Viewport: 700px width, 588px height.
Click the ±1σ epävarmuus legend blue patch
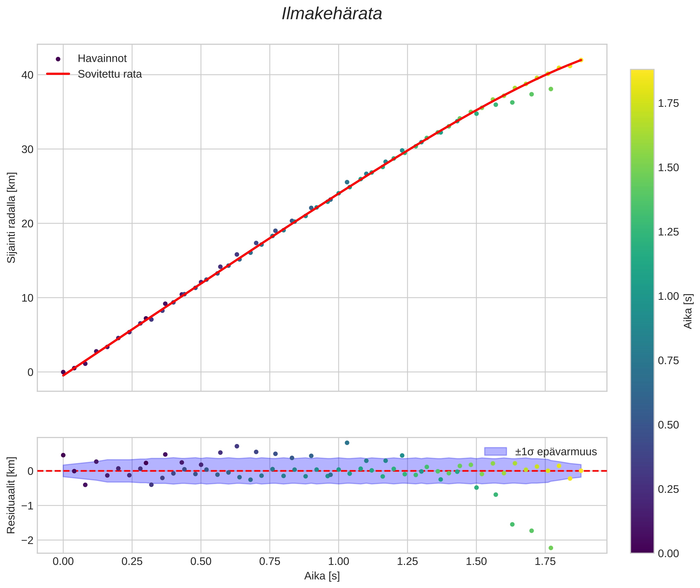coord(495,452)
